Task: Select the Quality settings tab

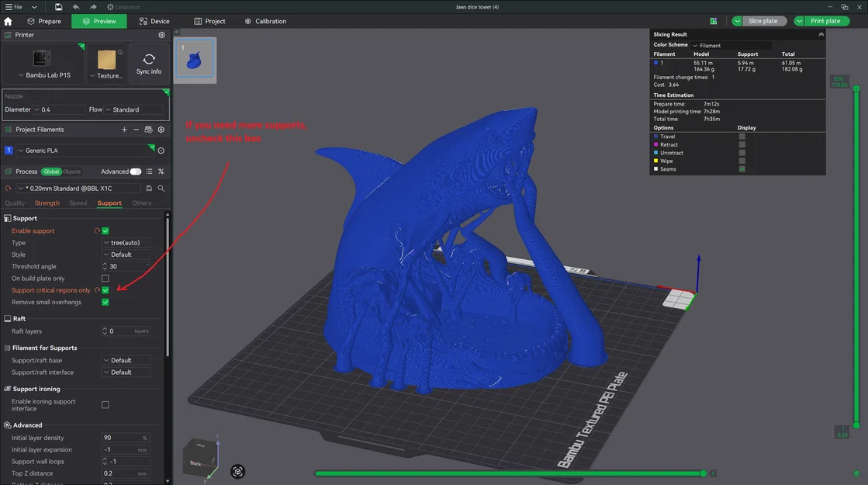Action: pos(15,203)
